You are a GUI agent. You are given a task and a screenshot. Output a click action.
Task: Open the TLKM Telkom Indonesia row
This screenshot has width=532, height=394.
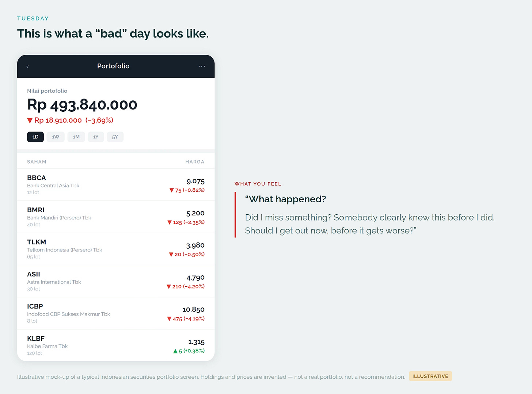coord(116,249)
